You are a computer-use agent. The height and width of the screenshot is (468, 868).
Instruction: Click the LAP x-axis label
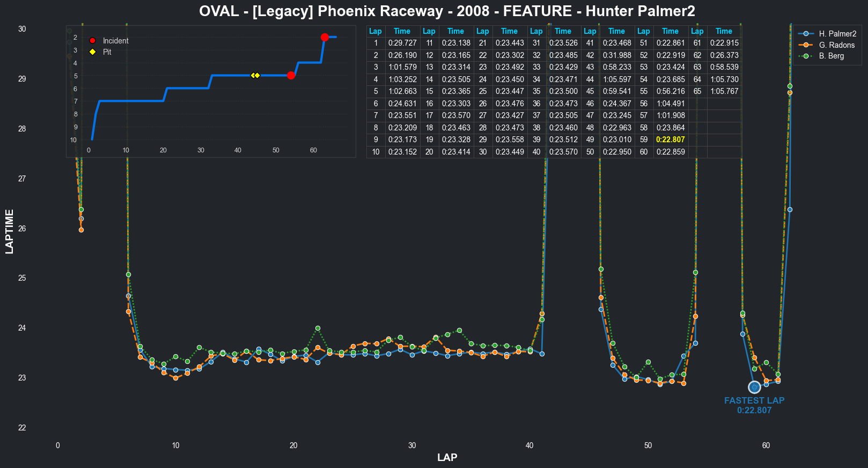pos(447,457)
